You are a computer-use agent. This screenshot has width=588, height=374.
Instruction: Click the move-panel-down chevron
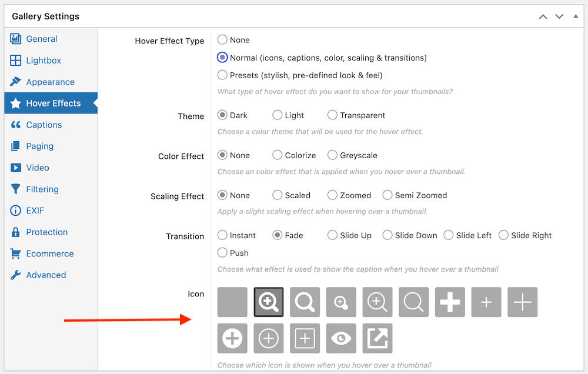(x=559, y=16)
